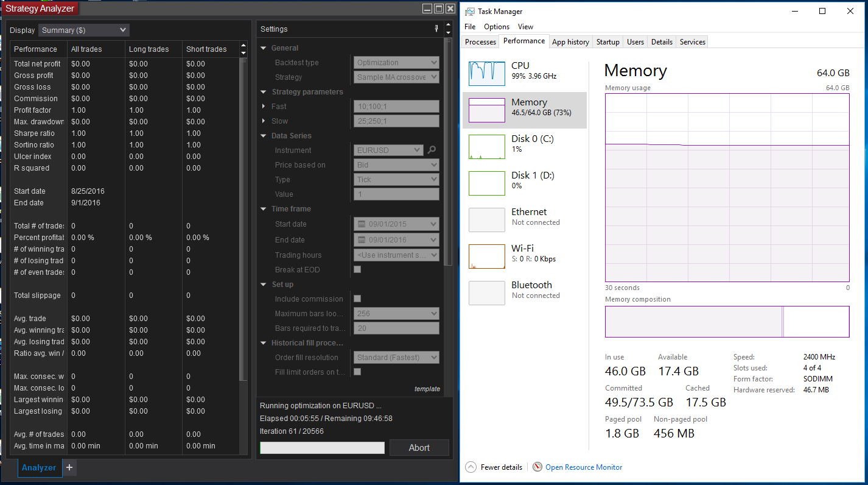Click the Open Resource Monitor icon

537,467
